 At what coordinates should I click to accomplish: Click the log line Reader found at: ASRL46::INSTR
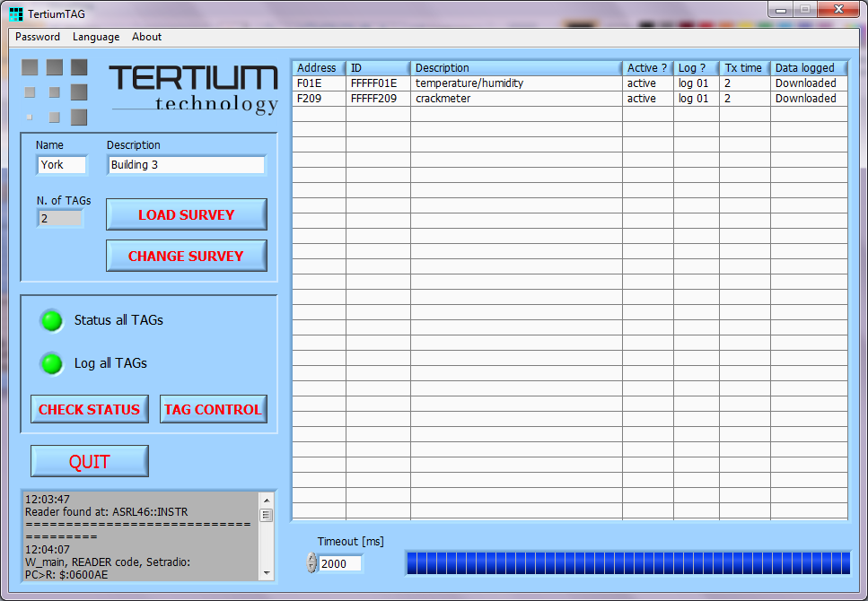[106, 512]
